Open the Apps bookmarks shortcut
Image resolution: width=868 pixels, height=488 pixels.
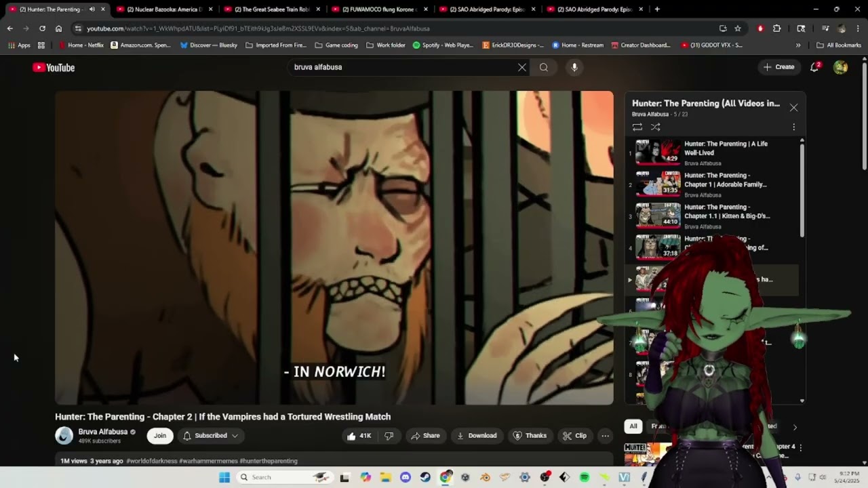19,45
